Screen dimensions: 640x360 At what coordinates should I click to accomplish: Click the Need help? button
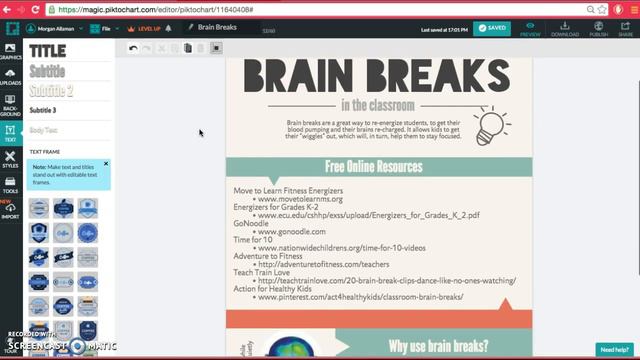point(614,350)
